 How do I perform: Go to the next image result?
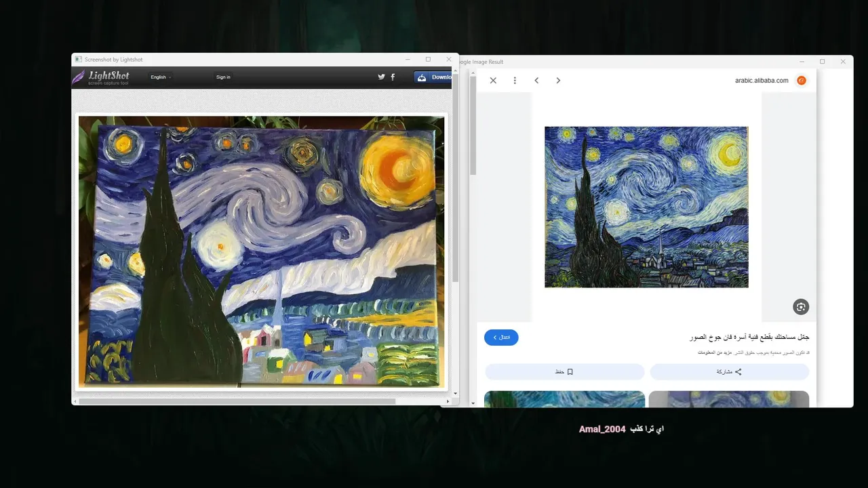click(x=558, y=80)
